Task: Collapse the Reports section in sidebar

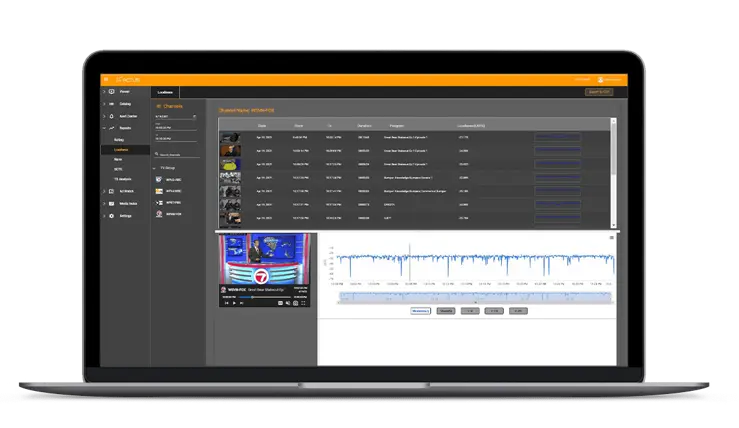Action: (104, 128)
